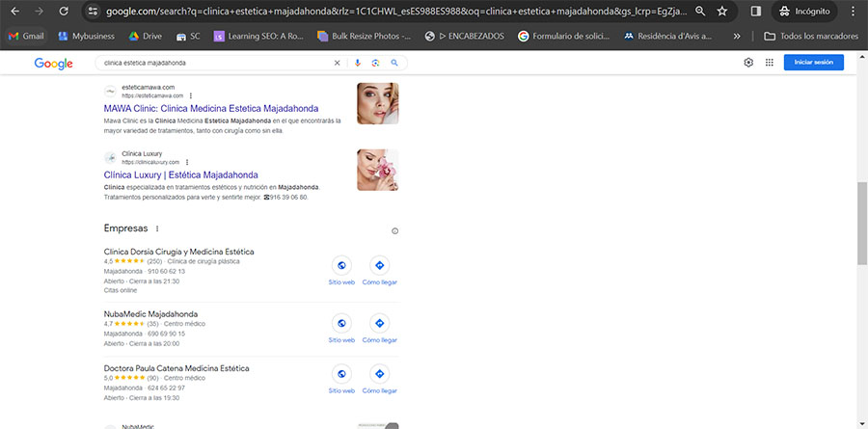Expand the hidden bookmarks chevron

pyautogui.click(x=737, y=36)
